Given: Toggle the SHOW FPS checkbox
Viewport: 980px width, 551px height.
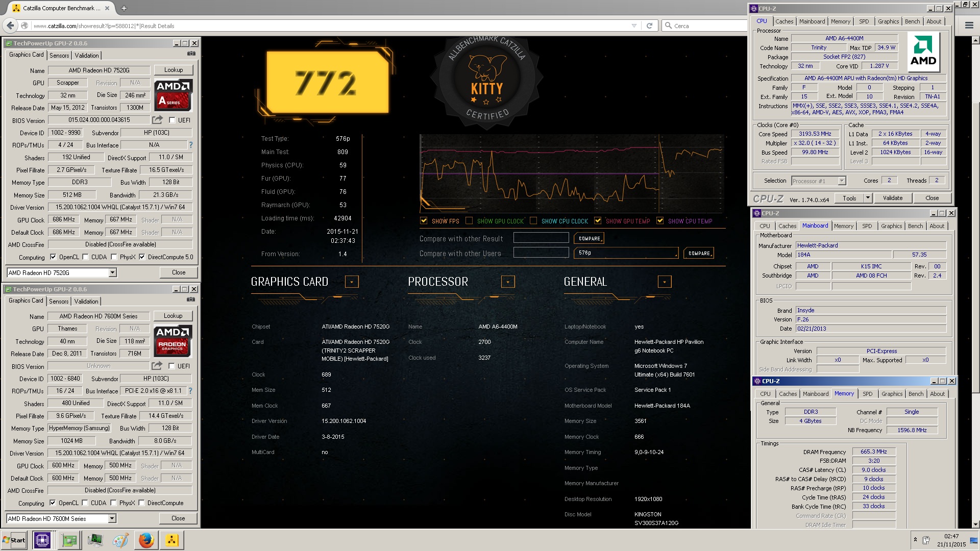Looking at the screenshot, I should [424, 220].
